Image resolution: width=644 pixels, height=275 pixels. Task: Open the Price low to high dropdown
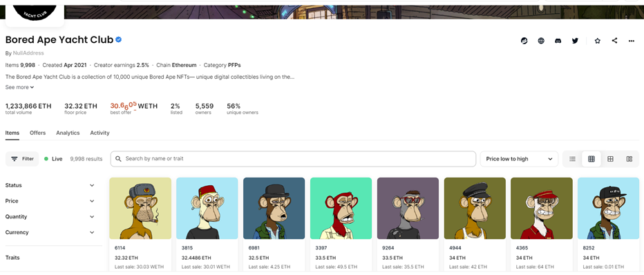[519, 159]
